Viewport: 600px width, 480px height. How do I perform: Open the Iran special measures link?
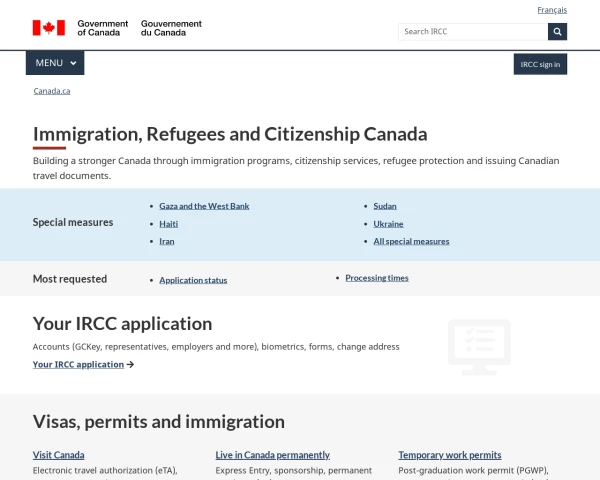166,242
